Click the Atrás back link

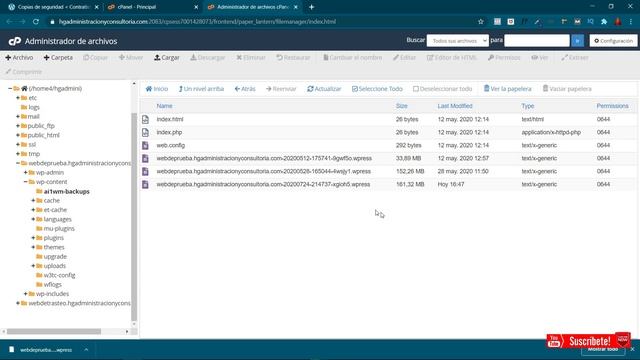click(x=245, y=89)
